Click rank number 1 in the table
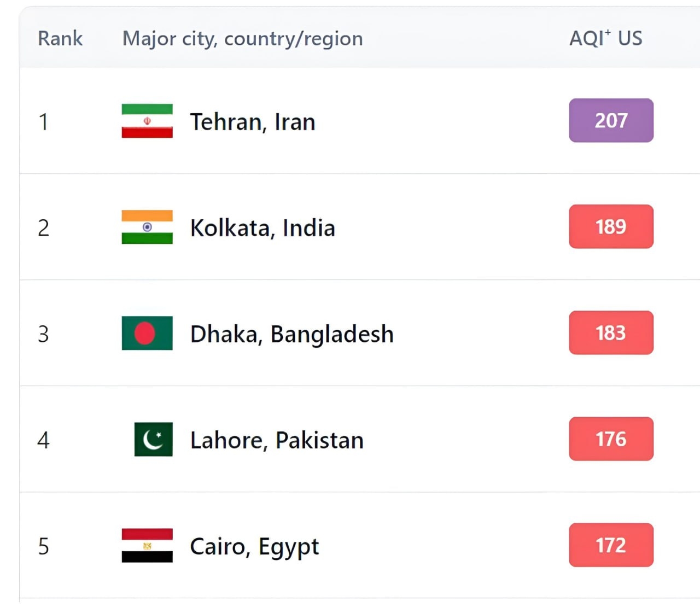 click(x=43, y=121)
